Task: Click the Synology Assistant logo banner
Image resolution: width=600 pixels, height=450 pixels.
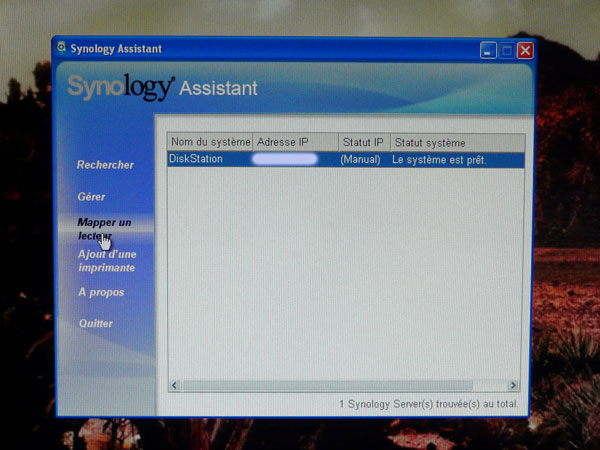Action: pos(162,88)
